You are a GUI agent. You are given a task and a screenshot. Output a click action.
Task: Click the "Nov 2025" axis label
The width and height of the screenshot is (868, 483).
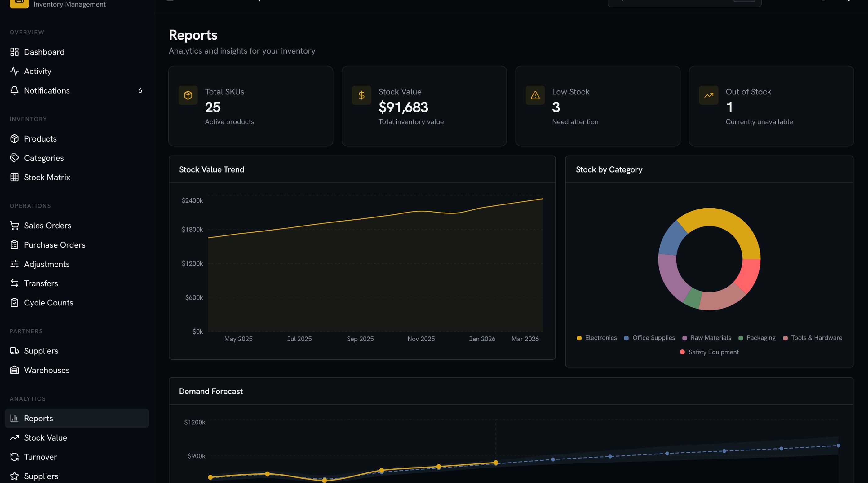421,339
